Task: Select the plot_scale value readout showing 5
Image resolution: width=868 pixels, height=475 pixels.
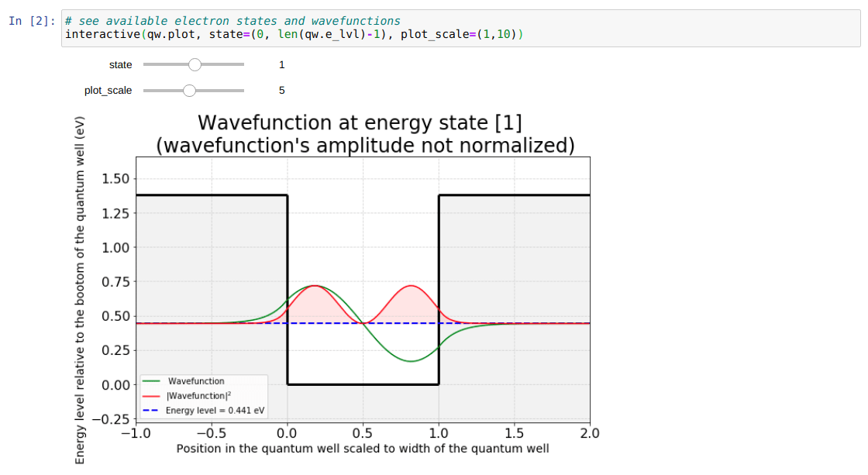Action: coord(281,91)
